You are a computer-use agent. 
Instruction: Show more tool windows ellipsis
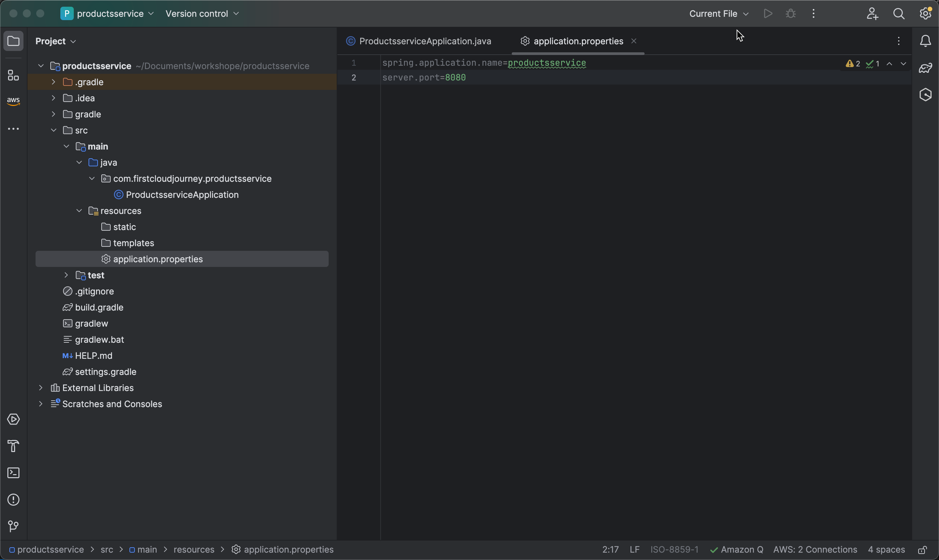[14, 129]
